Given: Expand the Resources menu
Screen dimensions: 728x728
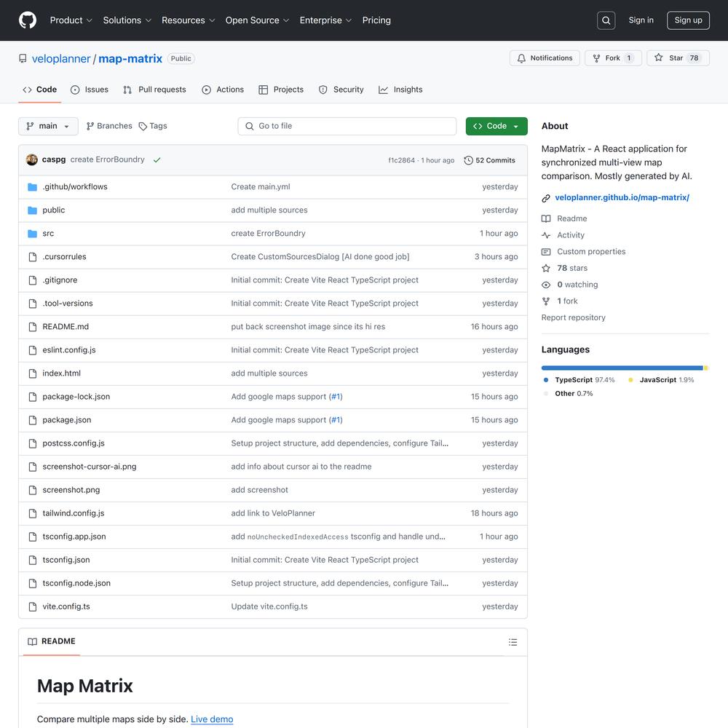Looking at the screenshot, I should [188, 20].
